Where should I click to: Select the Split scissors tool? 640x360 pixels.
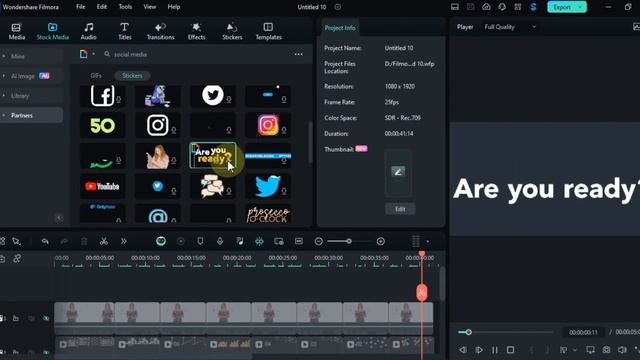[104, 242]
